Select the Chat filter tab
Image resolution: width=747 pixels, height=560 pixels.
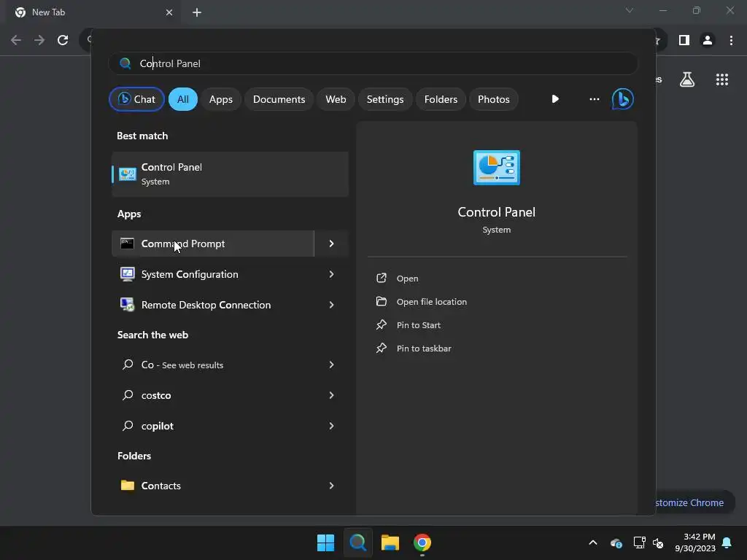coord(136,99)
